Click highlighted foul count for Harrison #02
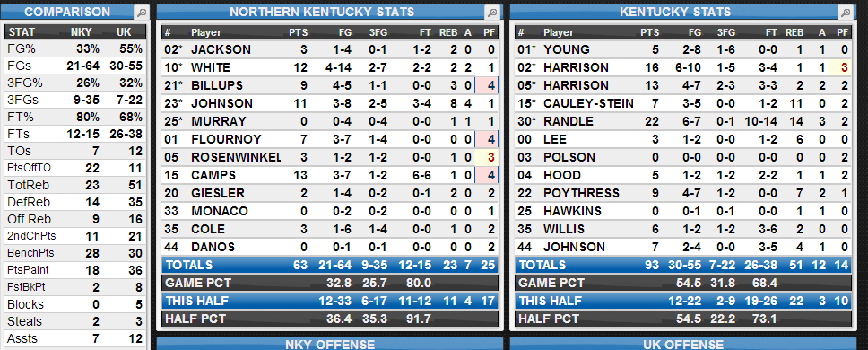This screenshot has height=350, width=868. click(x=842, y=67)
